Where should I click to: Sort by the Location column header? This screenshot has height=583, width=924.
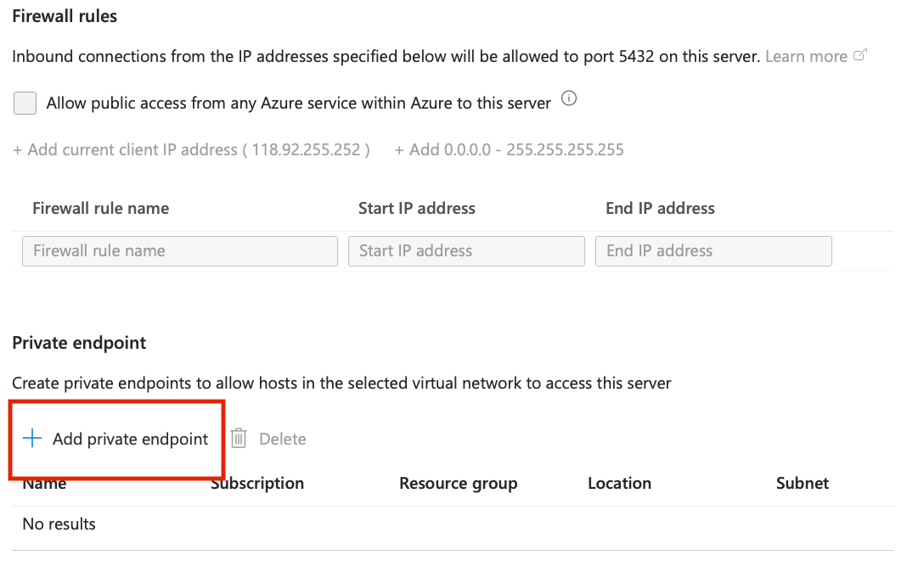(x=619, y=484)
